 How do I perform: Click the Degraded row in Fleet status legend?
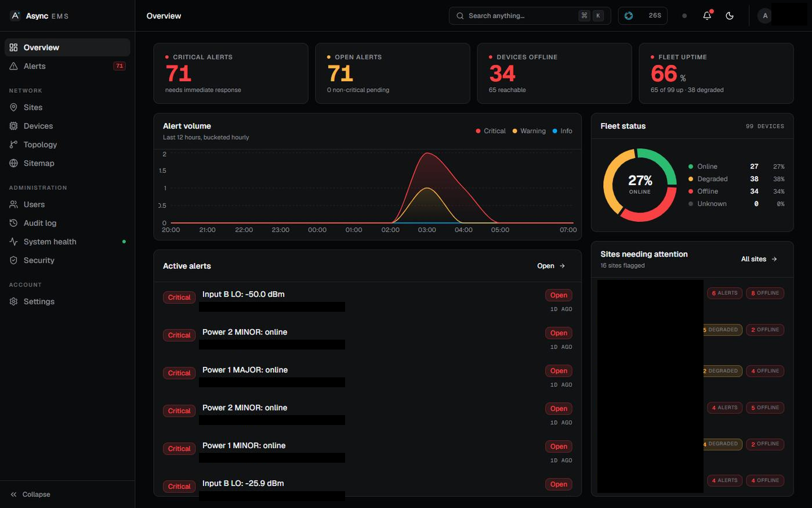(736, 179)
